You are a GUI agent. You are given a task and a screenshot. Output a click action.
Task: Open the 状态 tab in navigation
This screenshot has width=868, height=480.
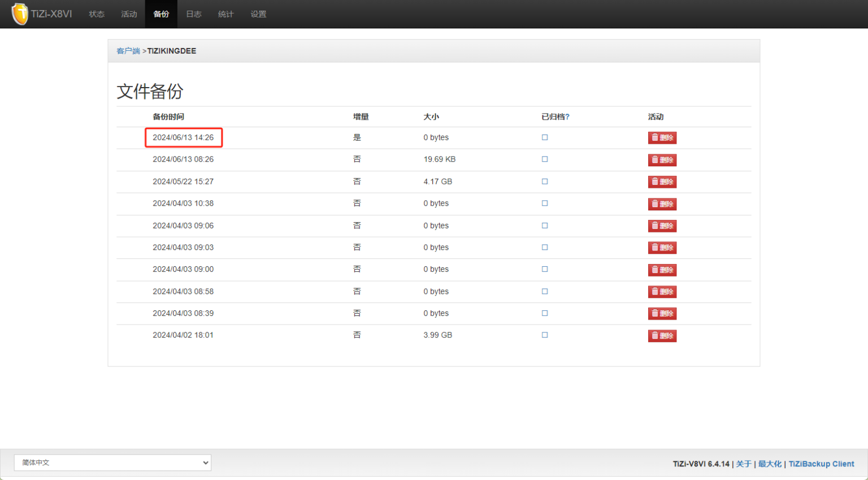click(97, 14)
